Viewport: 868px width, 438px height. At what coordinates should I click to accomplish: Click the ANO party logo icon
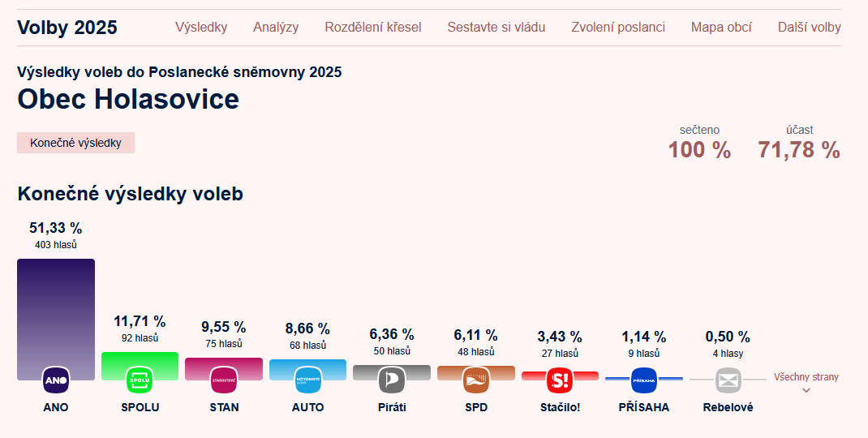pyautogui.click(x=56, y=380)
